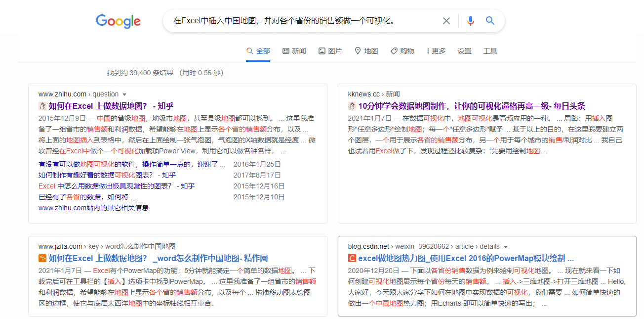This screenshot has height=319, width=644.
Task: Start voice search with microphone icon
Action: [470, 21]
